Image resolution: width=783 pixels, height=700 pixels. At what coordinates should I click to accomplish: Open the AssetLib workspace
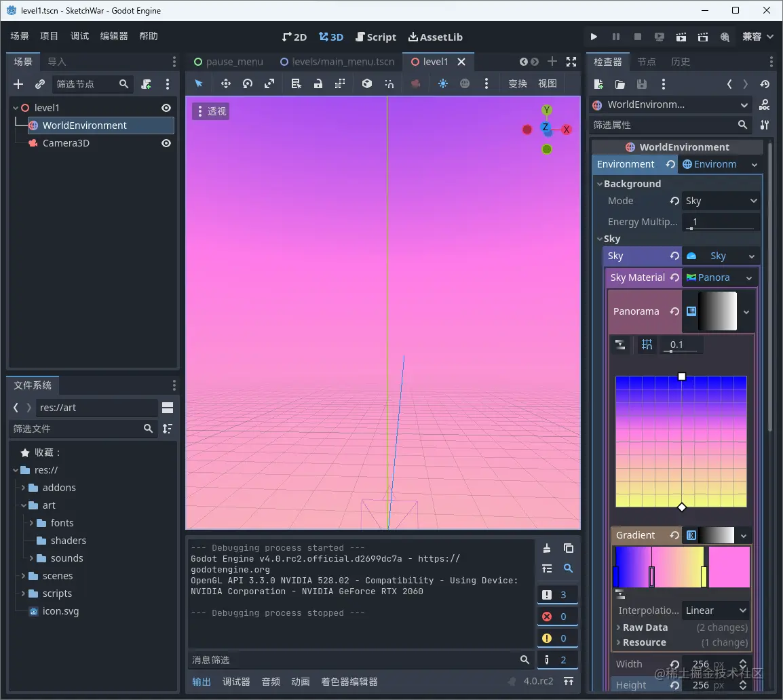click(x=435, y=37)
